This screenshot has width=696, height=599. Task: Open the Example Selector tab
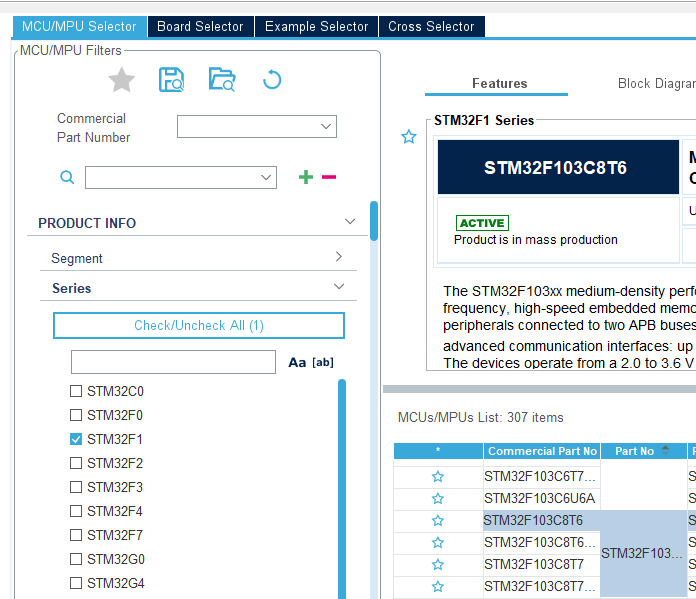316,26
